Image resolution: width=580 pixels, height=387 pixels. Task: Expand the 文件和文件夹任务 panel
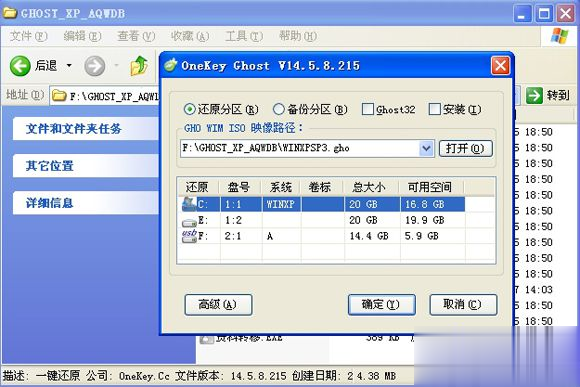pyautogui.click(x=86, y=129)
